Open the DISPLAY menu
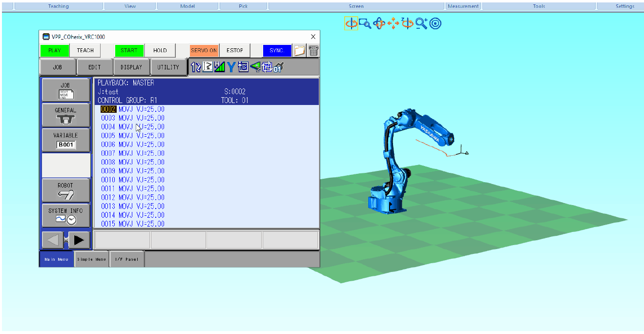This screenshot has width=644, height=334. (x=131, y=67)
